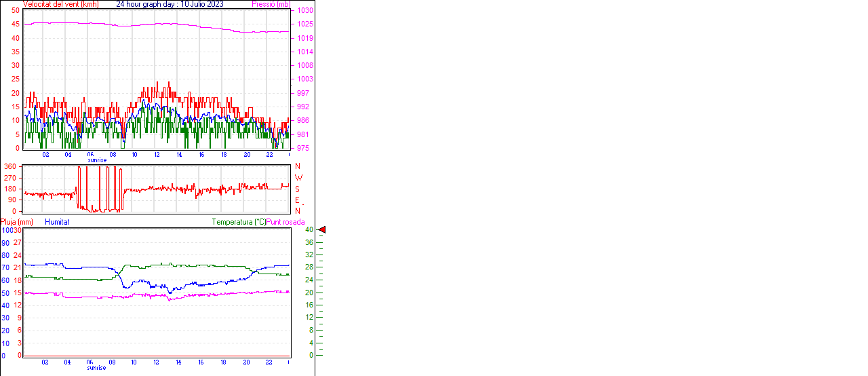
Task: Click the 'W' compass direction label
Action: 298,178
